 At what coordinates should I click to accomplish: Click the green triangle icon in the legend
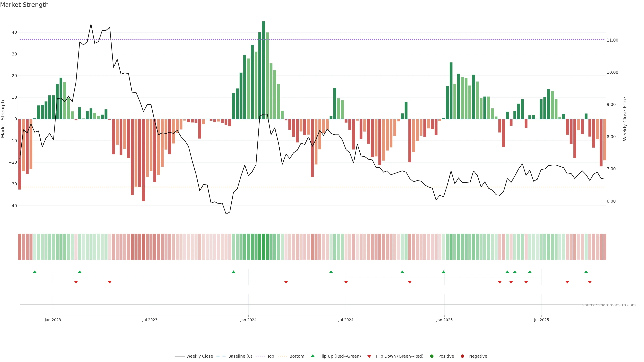coord(312,356)
